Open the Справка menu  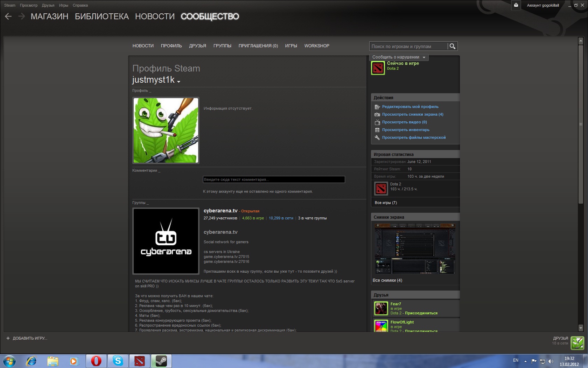coord(80,5)
